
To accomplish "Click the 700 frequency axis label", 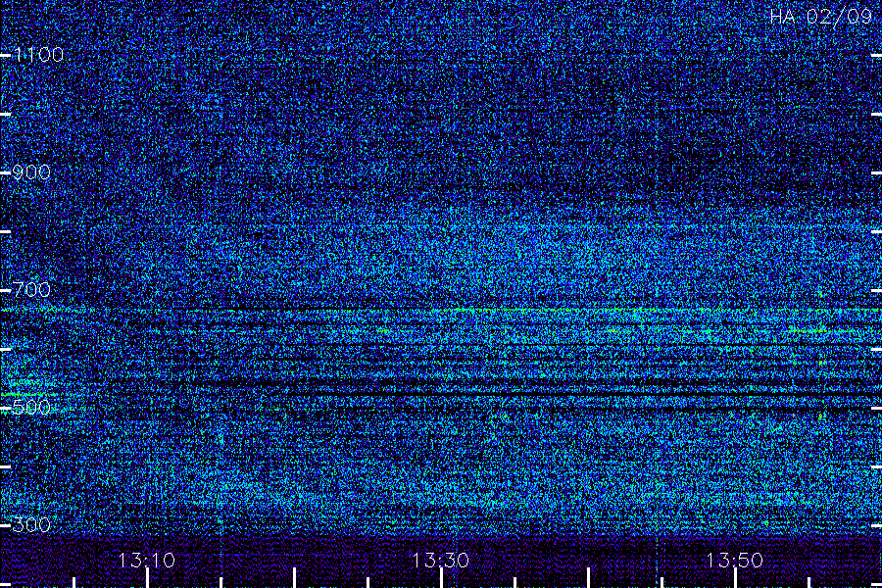I will 31,290.
